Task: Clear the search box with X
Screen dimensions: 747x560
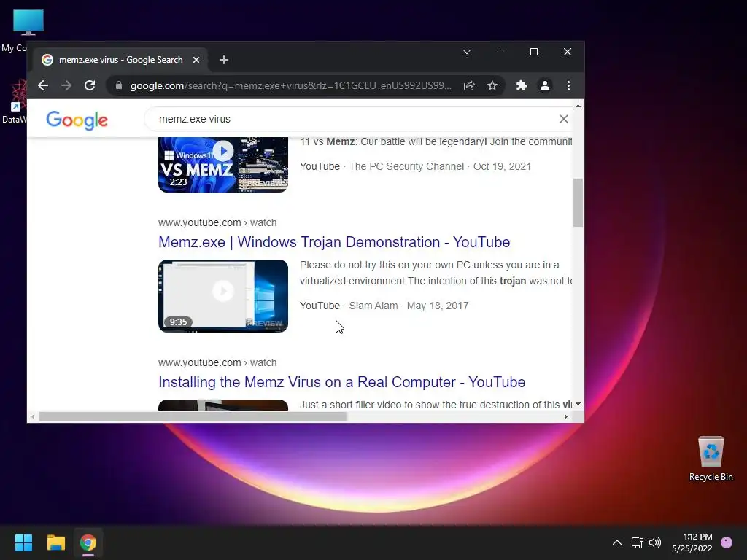Action: 564,119
